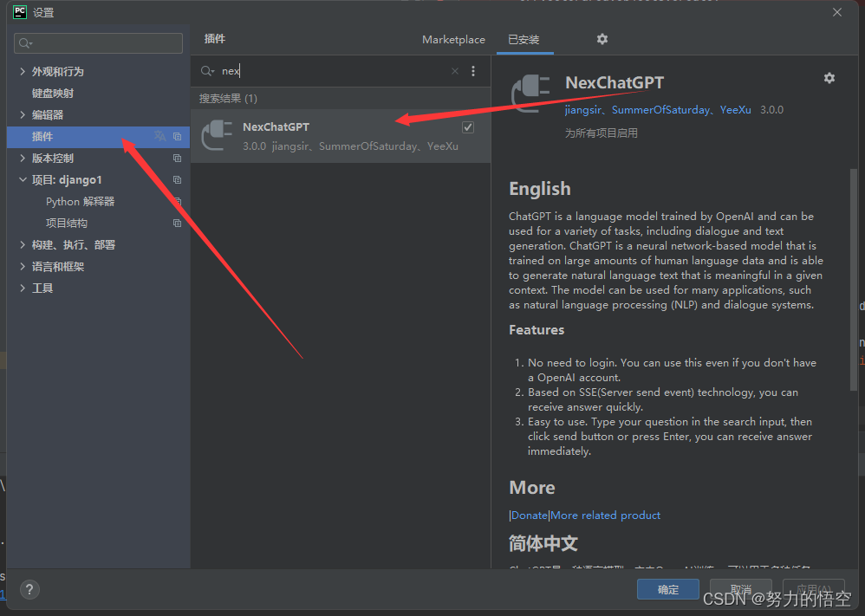Click the 搜索结果 (1) header
865x616 pixels.
(228, 99)
